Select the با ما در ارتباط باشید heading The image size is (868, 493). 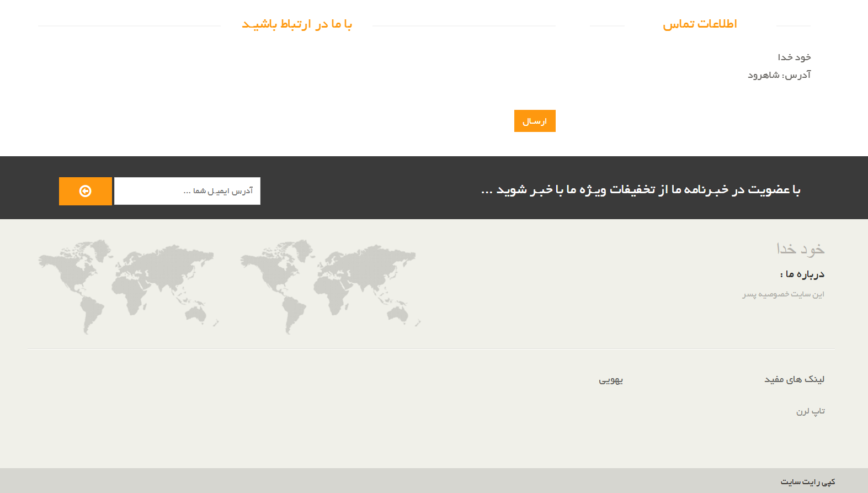(x=297, y=24)
